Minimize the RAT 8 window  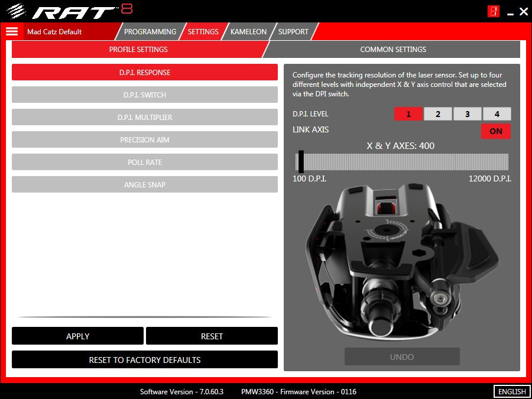click(x=510, y=14)
